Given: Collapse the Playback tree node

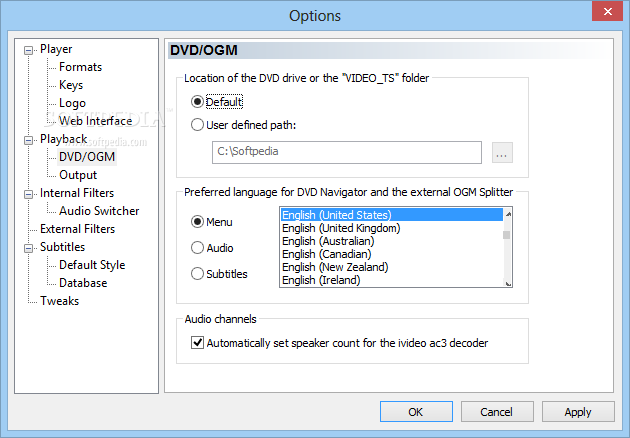Looking at the screenshot, I should pyautogui.click(x=28, y=140).
